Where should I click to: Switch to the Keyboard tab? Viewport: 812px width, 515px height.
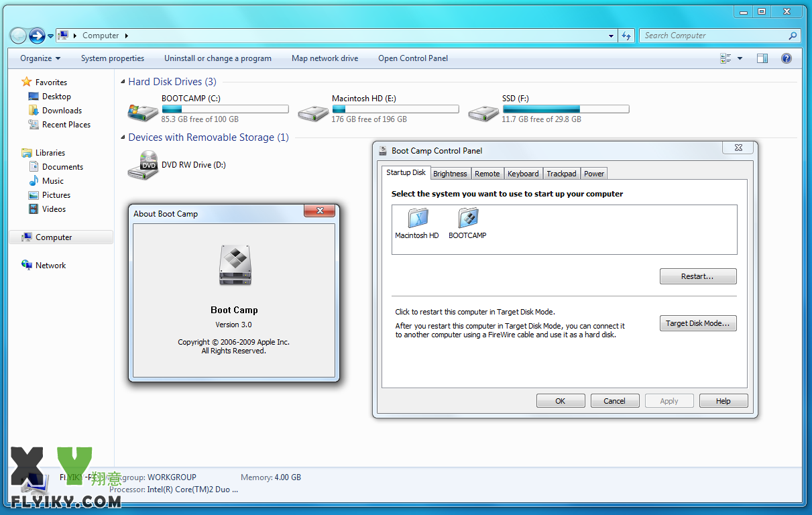click(x=523, y=174)
